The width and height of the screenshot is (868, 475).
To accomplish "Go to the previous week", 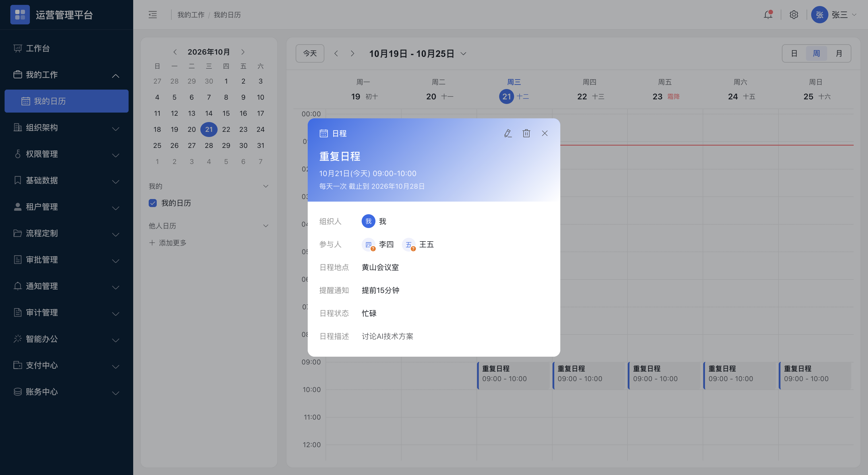I will coord(336,54).
